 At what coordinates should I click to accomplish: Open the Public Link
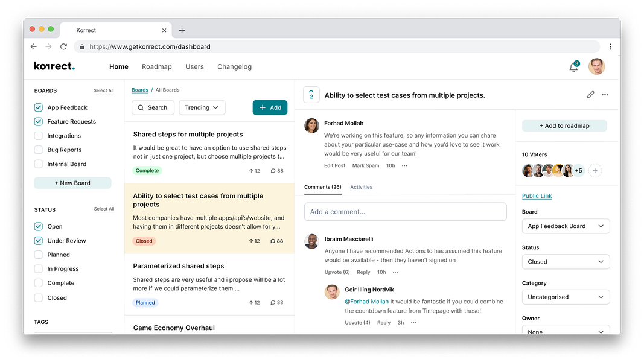tap(537, 196)
